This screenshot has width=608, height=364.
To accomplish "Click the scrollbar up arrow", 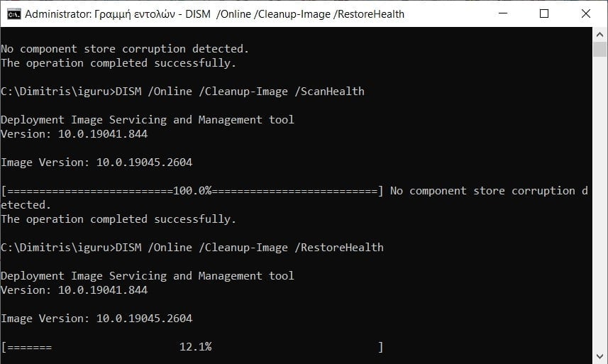I will pos(600,34).
